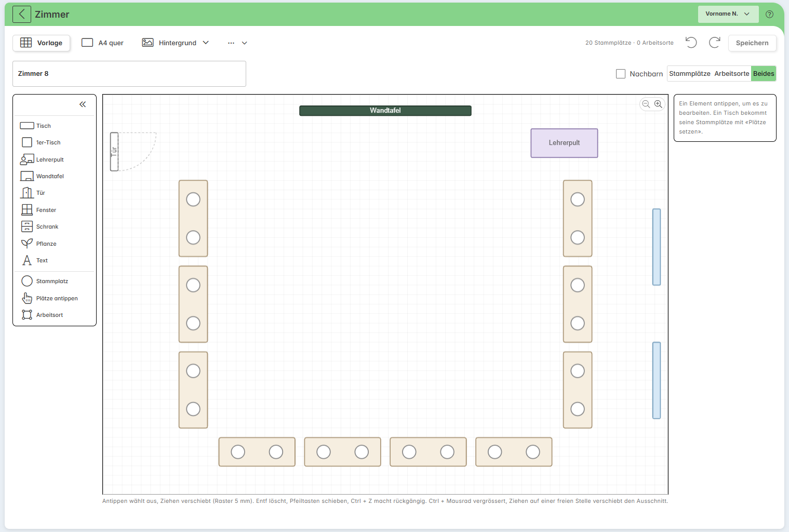Go back using the arrow beside Zimmer

(x=22, y=14)
